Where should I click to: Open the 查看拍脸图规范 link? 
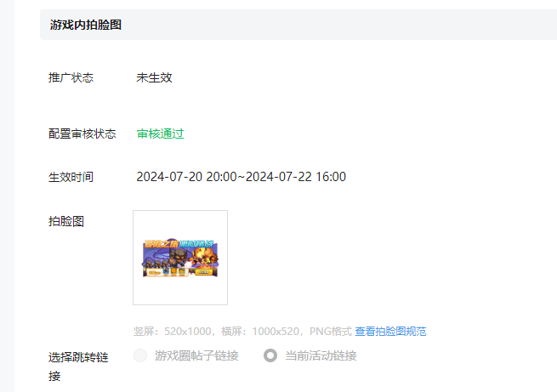point(390,332)
